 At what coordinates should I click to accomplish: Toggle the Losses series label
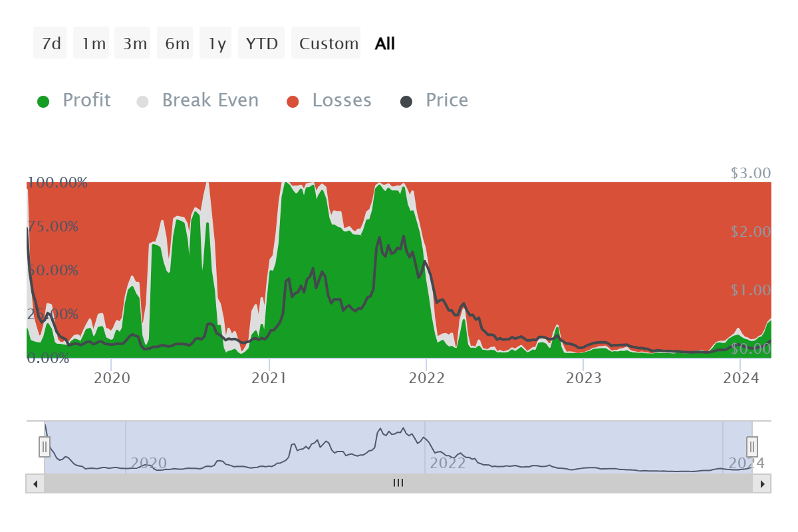(342, 100)
